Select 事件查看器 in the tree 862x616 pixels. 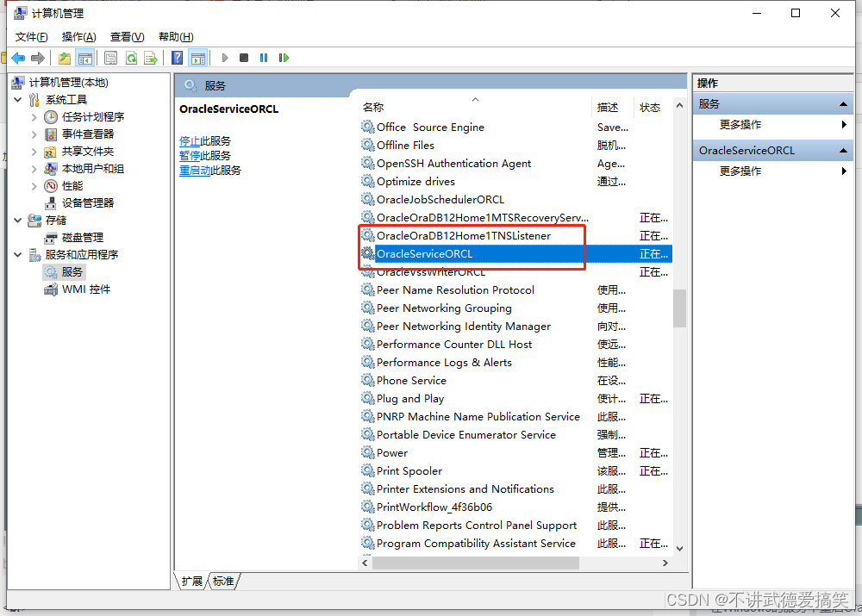pyautogui.click(x=87, y=134)
